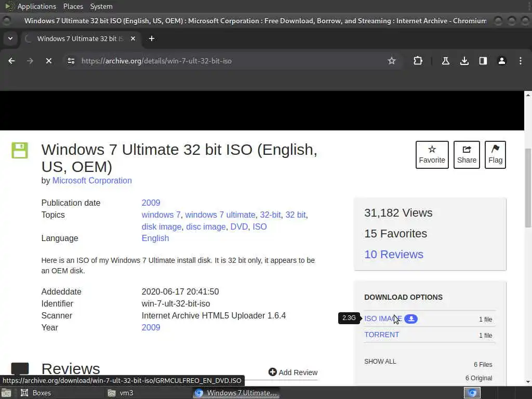
Task: Download the TORRENT file
Action: [382, 335]
